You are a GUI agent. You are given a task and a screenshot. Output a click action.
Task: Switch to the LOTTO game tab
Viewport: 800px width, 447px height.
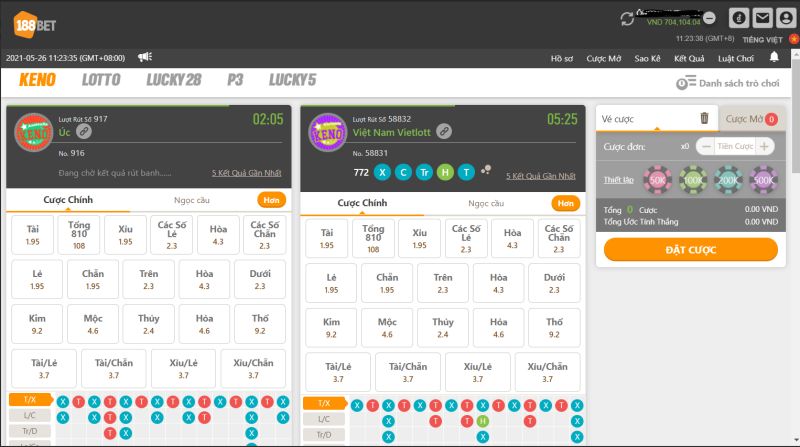point(101,80)
